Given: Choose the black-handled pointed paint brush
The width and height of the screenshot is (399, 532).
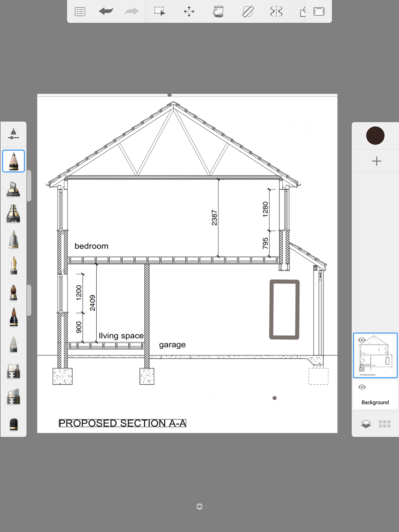Looking at the screenshot, I should pyautogui.click(x=14, y=317).
